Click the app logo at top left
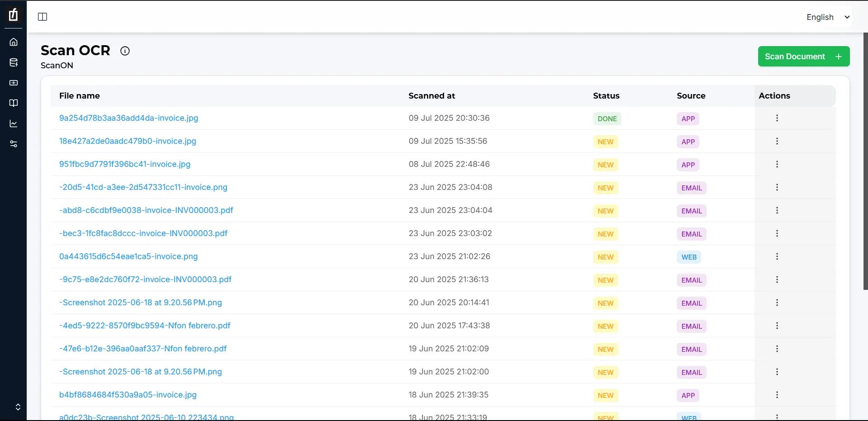The image size is (868, 421). point(14,14)
